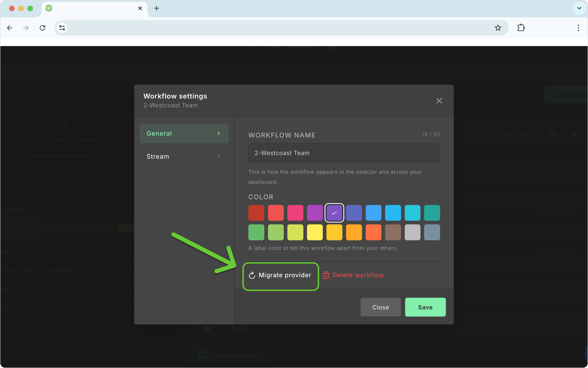Pick the magenta purple color swatch

pos(315,213)
